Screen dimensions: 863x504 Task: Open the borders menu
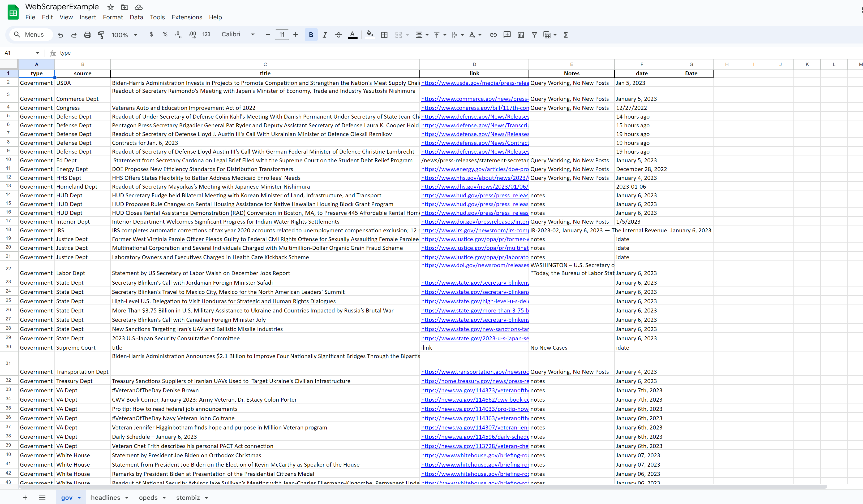coord(384,34)
